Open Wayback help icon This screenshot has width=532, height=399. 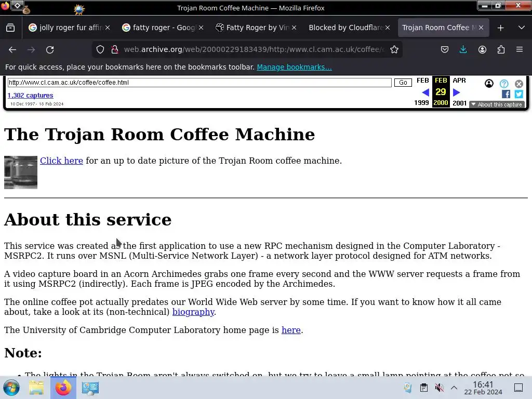pyautogui.click(x=504, y=84)
